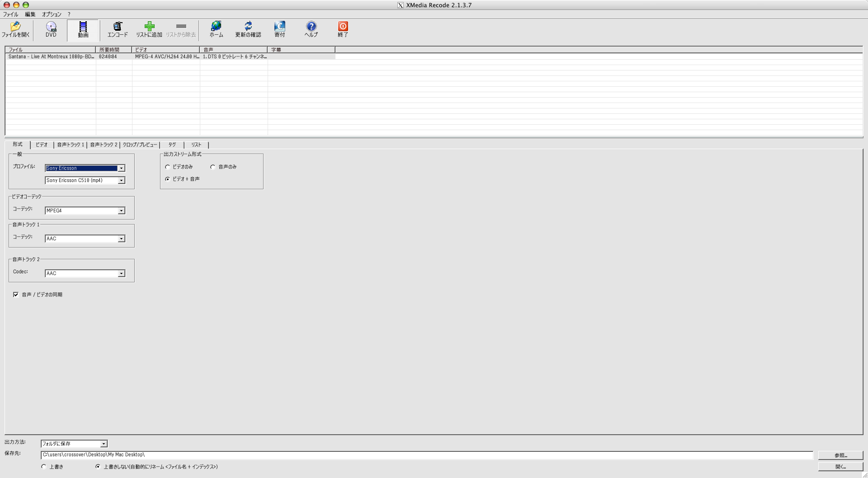Click MPEG-4 AVC/H.264 video cell
The width and height of the screenshot is (868, 478).
[x=167, y=56]
